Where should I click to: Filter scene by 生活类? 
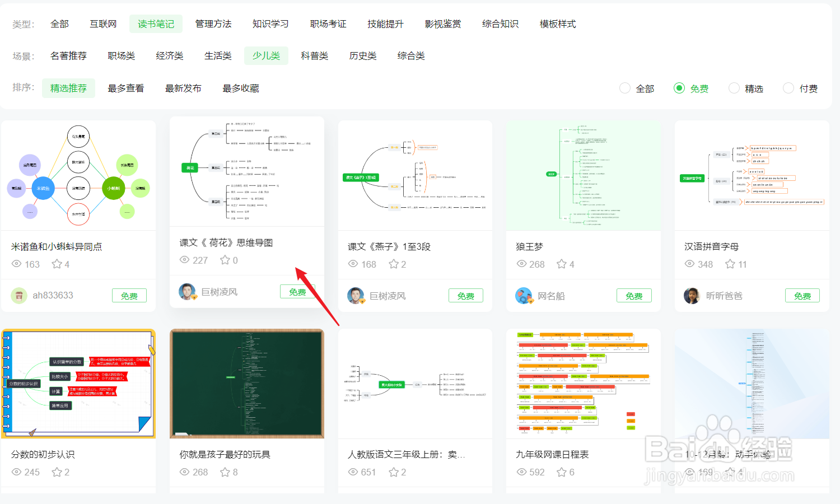(218, 56)
